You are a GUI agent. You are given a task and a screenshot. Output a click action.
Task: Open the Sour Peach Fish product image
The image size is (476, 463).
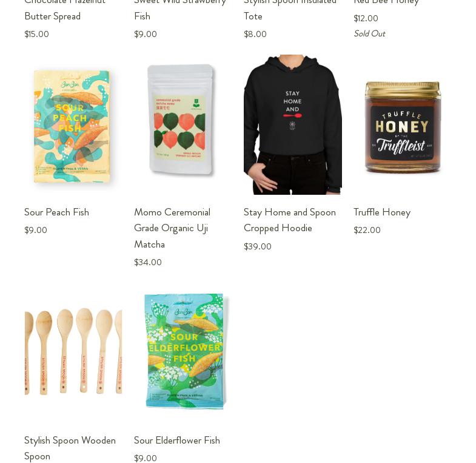pos(72,126)
